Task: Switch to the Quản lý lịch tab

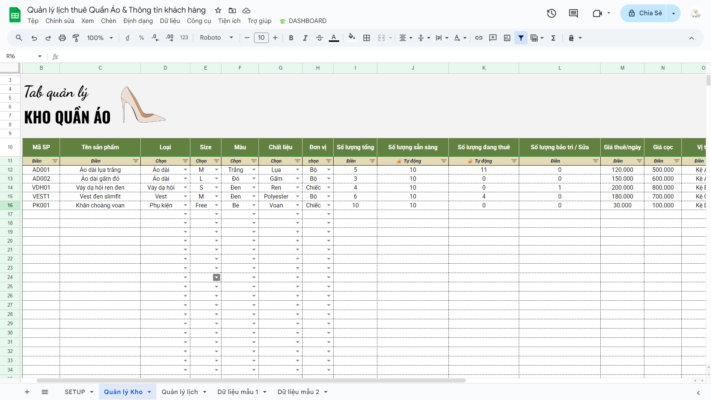Action: [x=181, y=392]
